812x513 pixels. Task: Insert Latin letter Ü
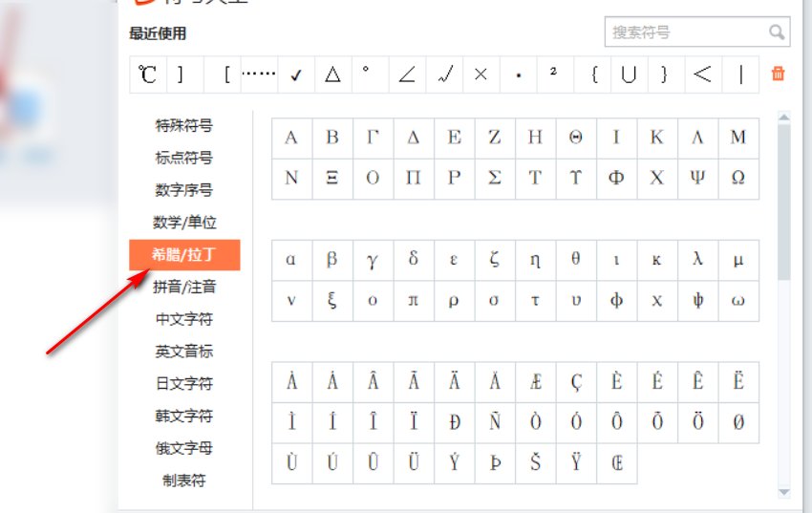(x=414, y=462)
